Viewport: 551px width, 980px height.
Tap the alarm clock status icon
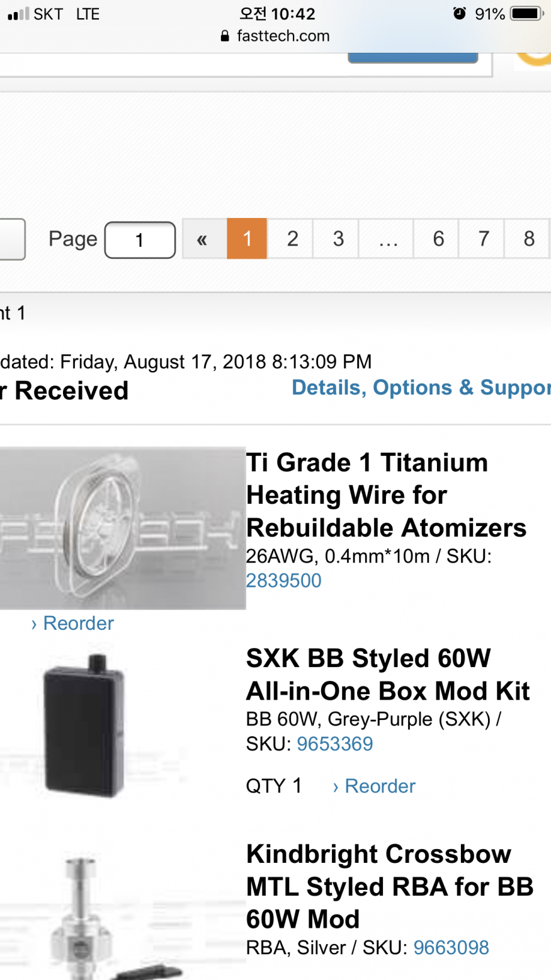(460, 13)
